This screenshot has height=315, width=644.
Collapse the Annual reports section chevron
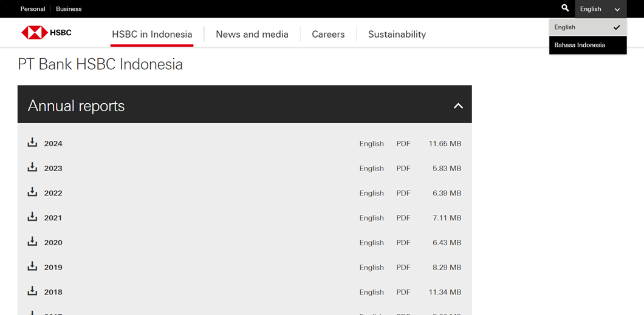pos(458,106)
